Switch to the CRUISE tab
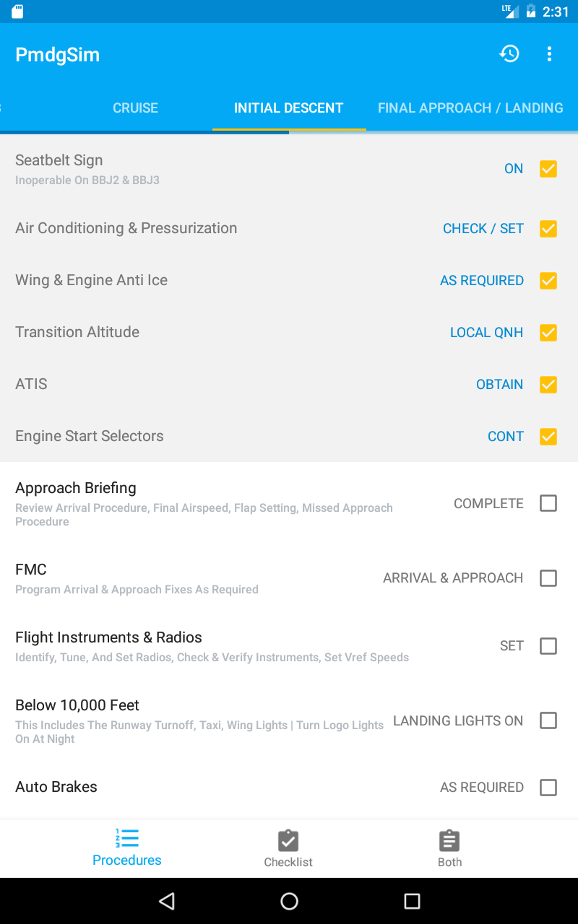Screen dimensions: 578x924 point(135,108)
